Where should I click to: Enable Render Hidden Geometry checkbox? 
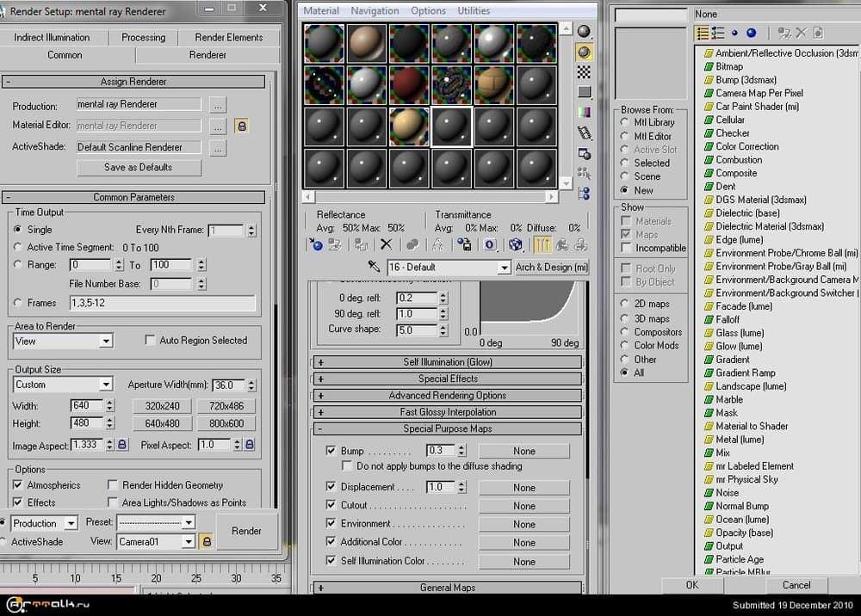[113, 485]
